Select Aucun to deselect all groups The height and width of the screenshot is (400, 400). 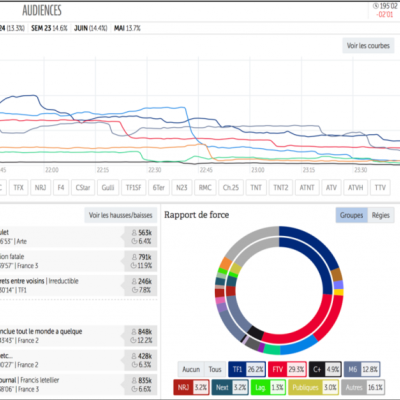(x=191, y=369)
